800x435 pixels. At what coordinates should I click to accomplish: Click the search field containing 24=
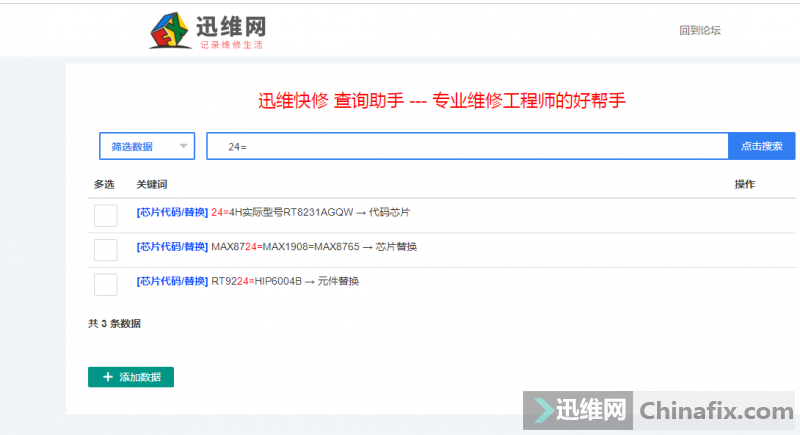pos(467,146)
